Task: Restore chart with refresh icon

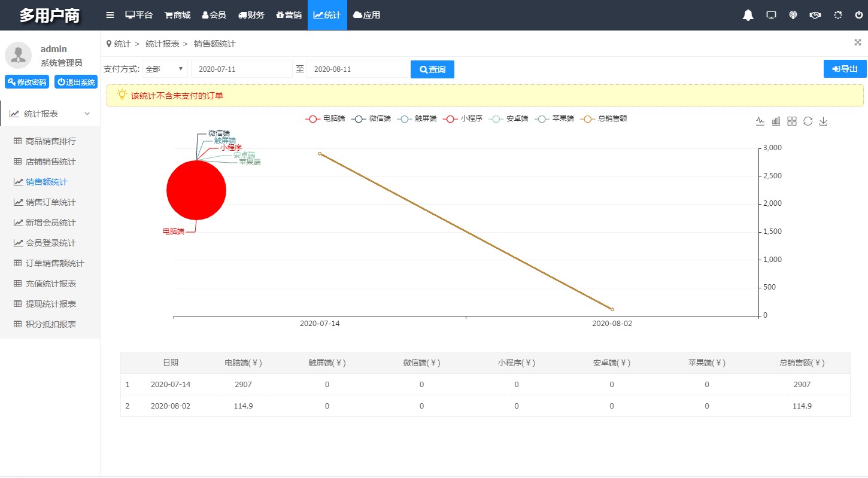Action: tap(808, 121)
